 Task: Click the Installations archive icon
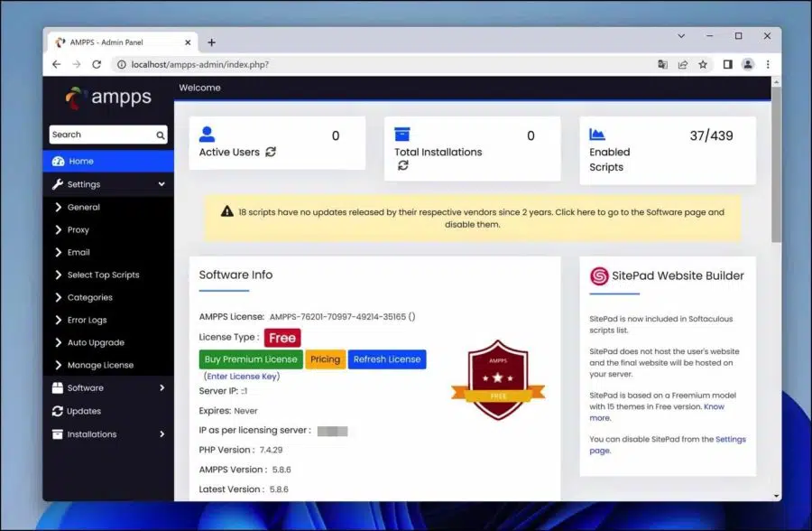click(x=58, y=434)
